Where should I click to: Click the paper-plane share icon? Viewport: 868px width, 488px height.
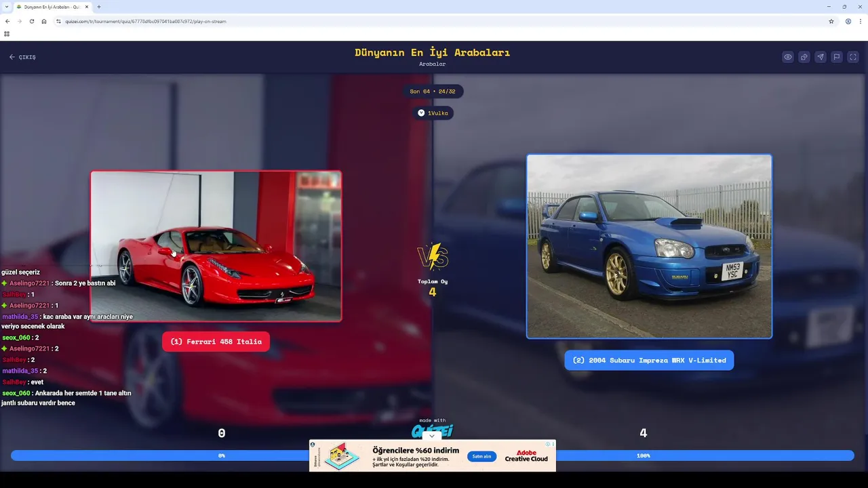pos(821,57)
